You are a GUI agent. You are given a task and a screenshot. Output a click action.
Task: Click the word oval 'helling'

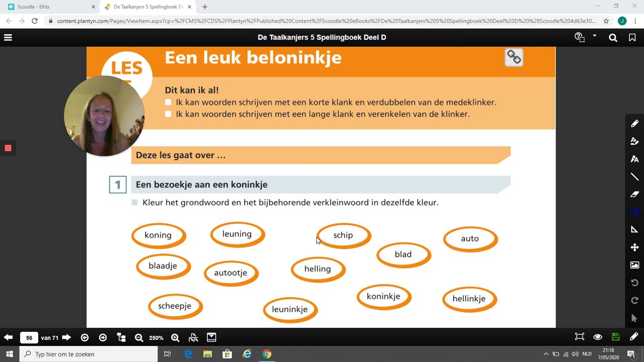[x=318, y=269]
